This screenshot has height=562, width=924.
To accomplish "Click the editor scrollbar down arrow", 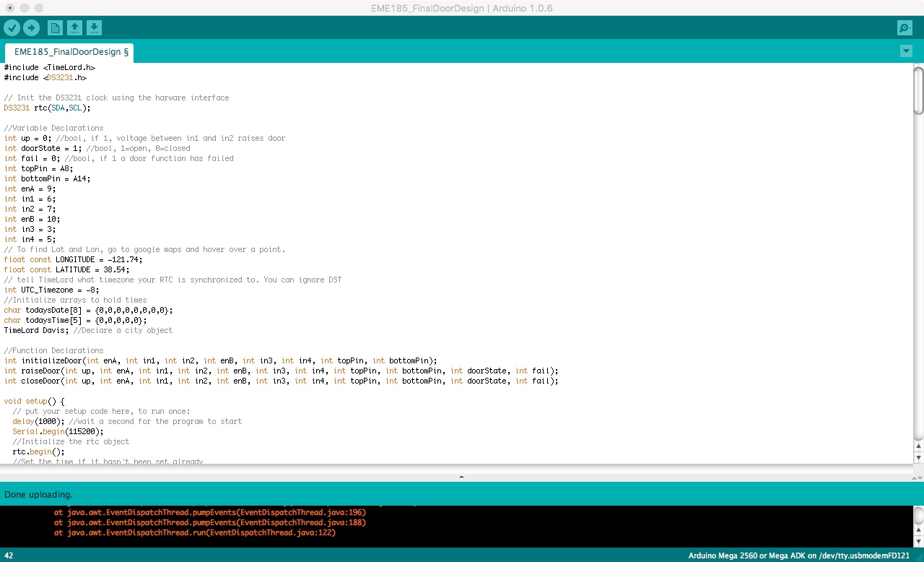I will [x=918, y=457].
